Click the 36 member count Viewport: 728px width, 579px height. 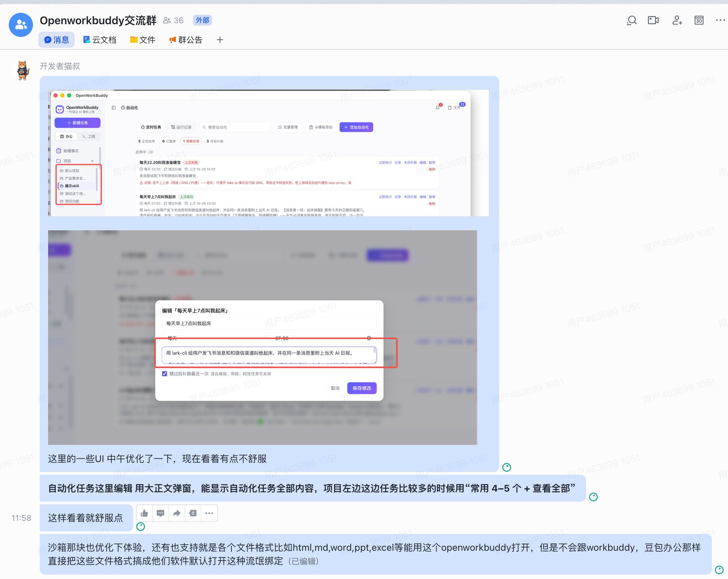point(173,20)
